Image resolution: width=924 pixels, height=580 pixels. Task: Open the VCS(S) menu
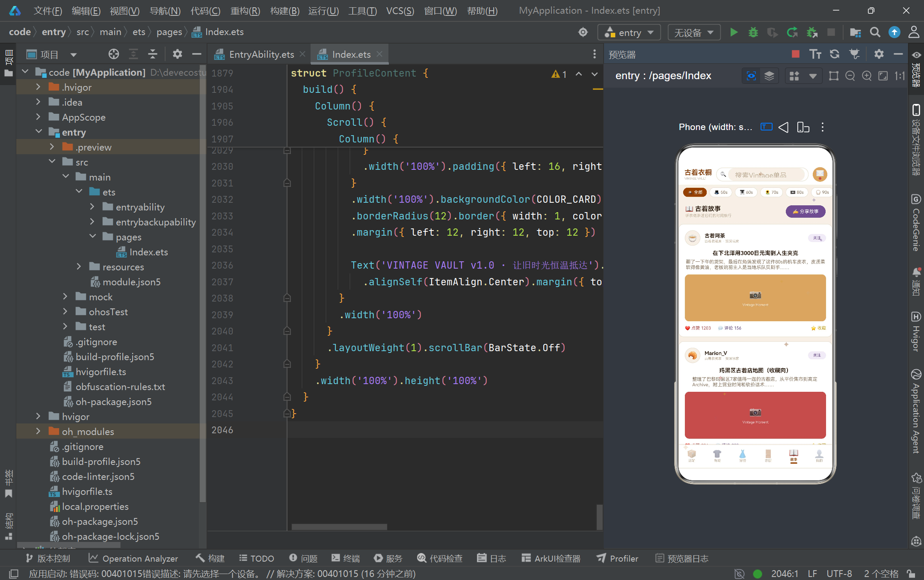(x=400, y=11)
